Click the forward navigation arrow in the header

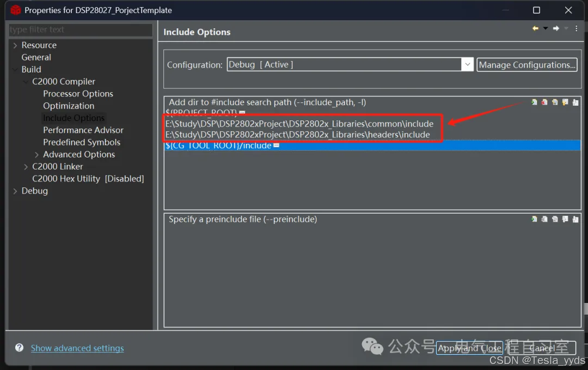tap(556, 28)
